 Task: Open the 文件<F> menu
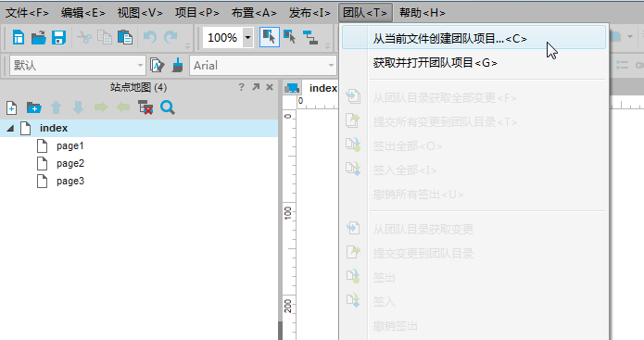[x=27, y=13]
